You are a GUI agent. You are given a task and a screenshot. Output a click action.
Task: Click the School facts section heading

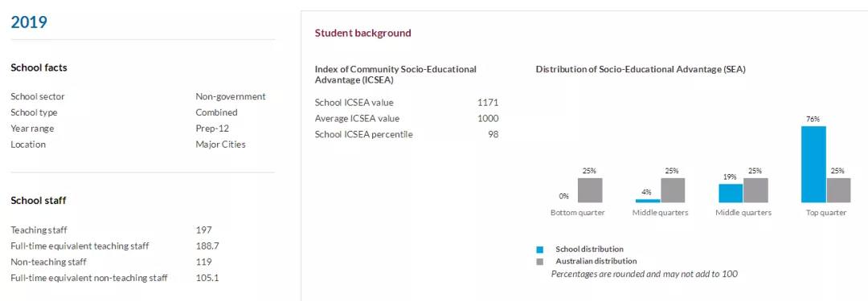(39, 67)
